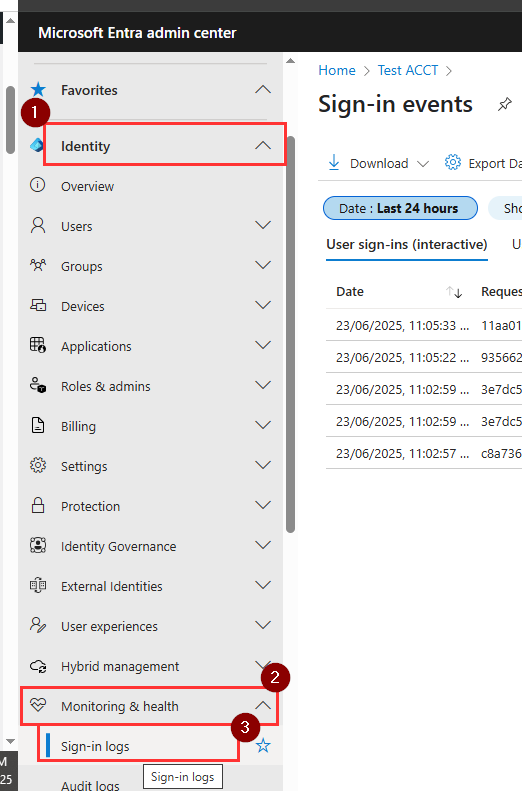
Task: Click the Export Data button
Action: (483, 163)
